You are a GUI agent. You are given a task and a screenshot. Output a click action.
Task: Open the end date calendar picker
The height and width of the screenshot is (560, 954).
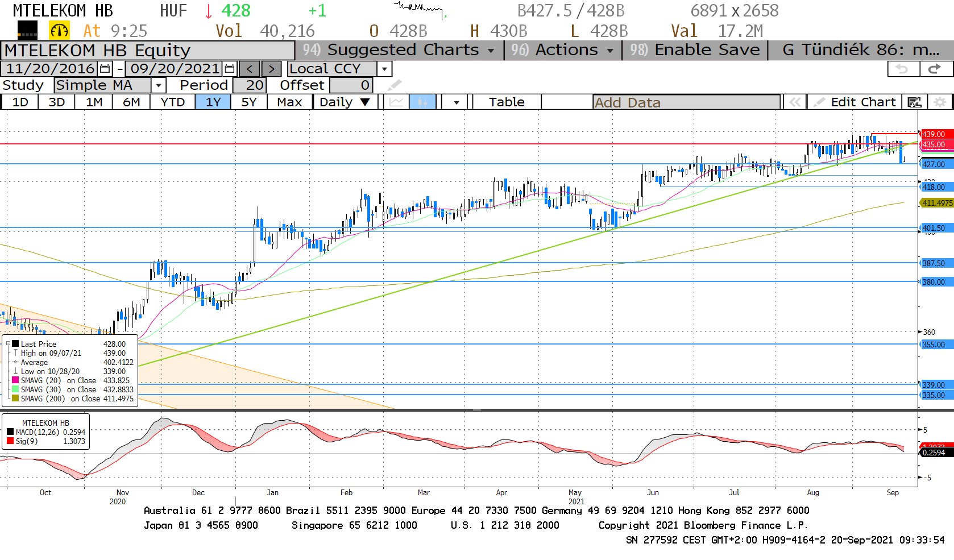pyautogui.click(x=230, y=69)
